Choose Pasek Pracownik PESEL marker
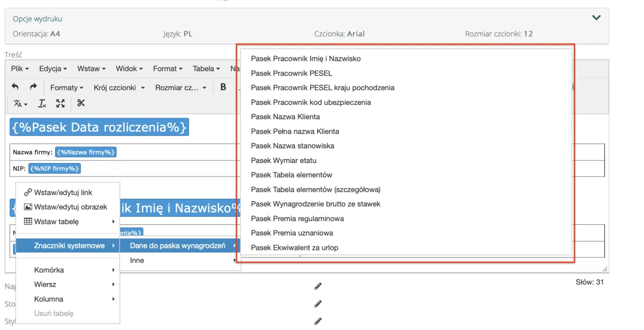Viewport: 644px width, 330px height. [x=291, y=73]
